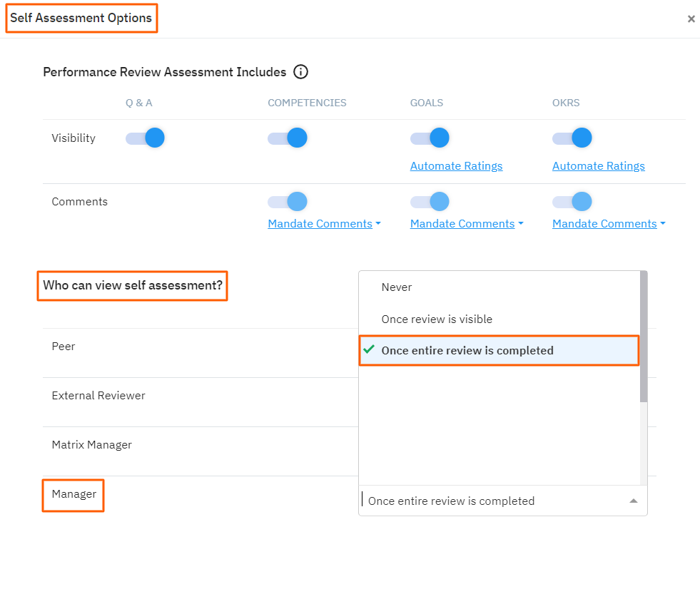Toggle the Competencies comments switch
The height and width of the screenshot is (589, 700).
click(x=288, y=201)
